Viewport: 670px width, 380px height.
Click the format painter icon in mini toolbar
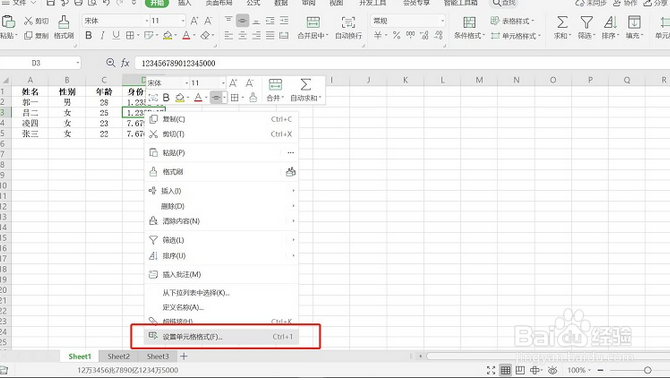tap(253, 98)
